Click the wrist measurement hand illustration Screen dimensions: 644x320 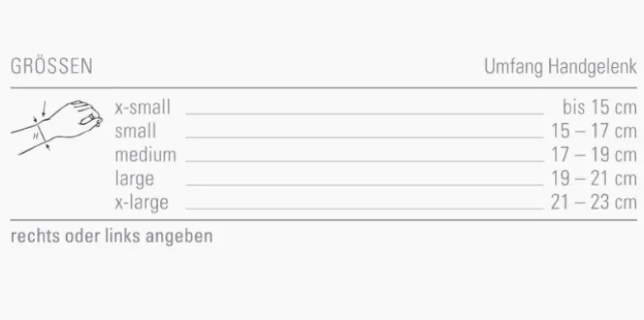tap(57, 127)
